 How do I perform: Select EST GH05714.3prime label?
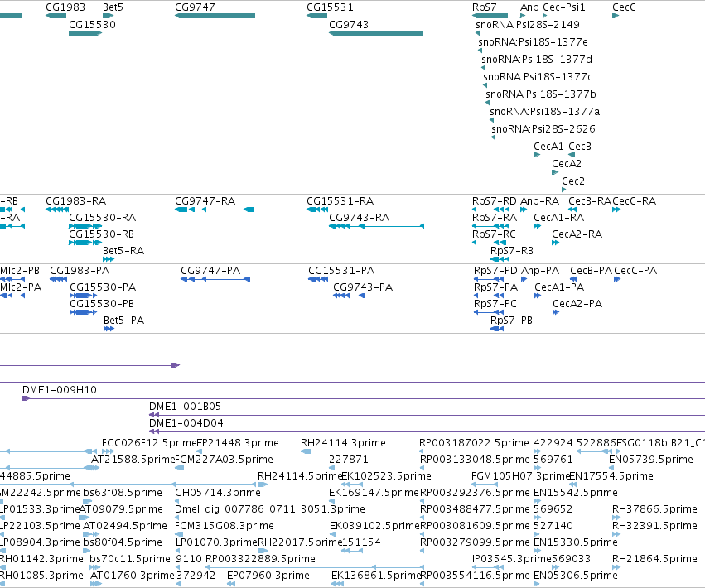(218, 493)
